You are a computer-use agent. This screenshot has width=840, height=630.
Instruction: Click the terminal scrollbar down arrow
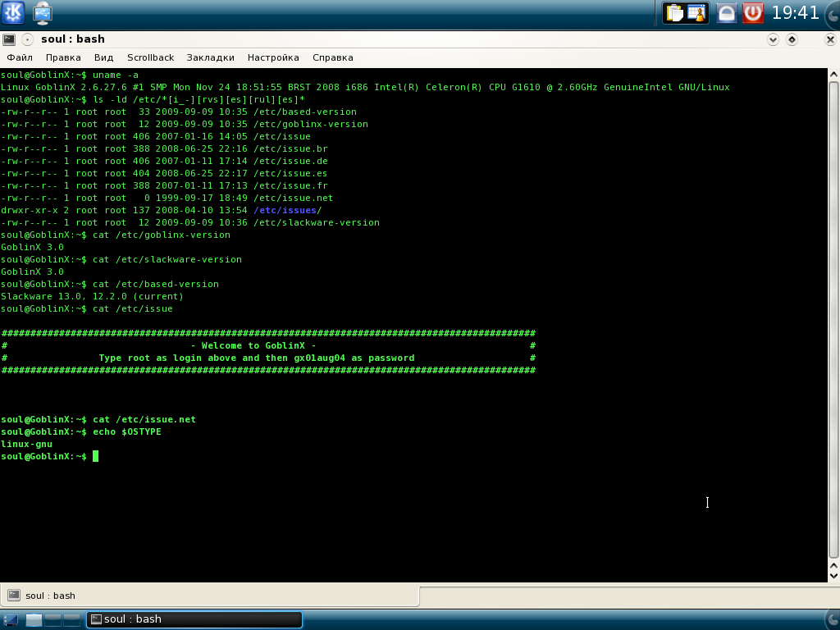point(833,576)
